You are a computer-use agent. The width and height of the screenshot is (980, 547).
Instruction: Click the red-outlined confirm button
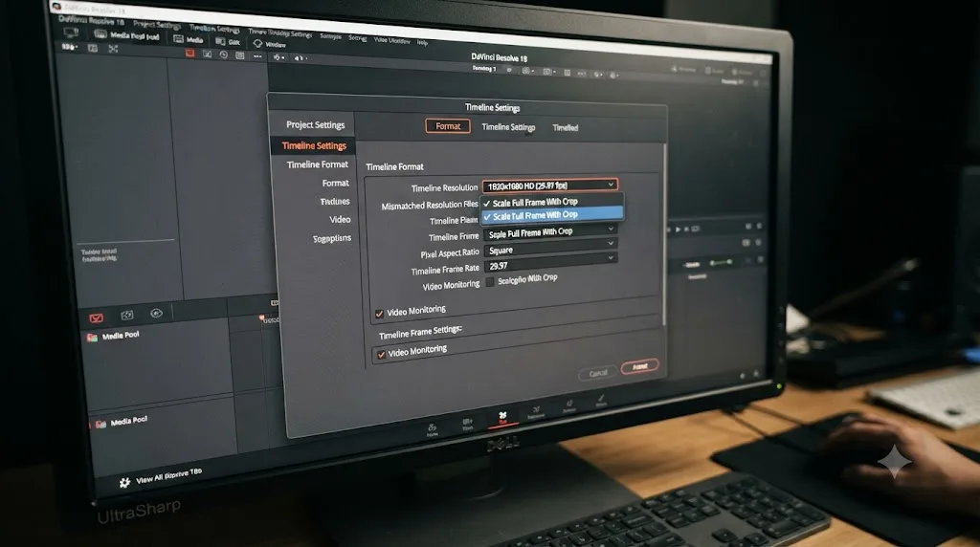coord(639,366)
